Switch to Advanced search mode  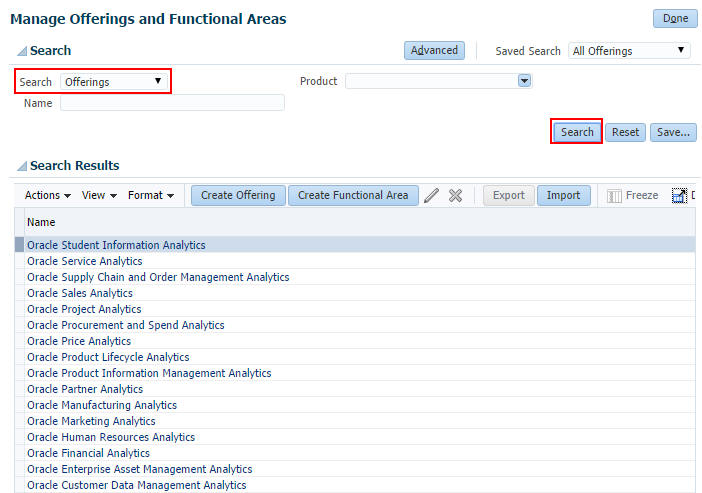(x=433, y=50)
